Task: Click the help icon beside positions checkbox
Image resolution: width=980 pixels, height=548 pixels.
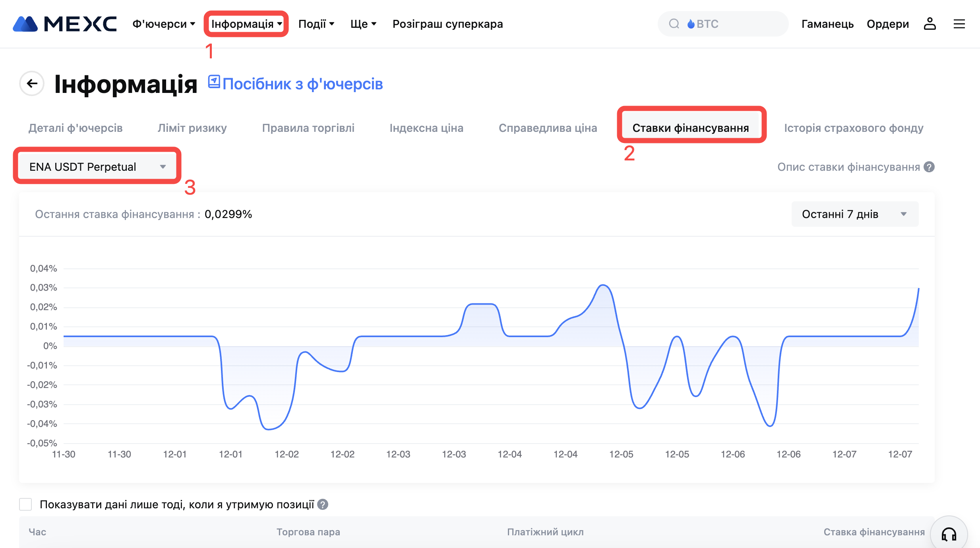Action: click(x=323, y=504)
